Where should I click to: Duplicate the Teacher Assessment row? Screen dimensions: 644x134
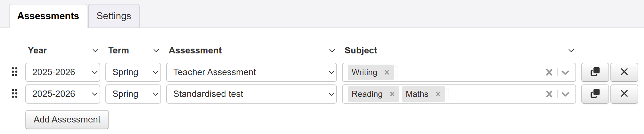click(x=595, y=72)
